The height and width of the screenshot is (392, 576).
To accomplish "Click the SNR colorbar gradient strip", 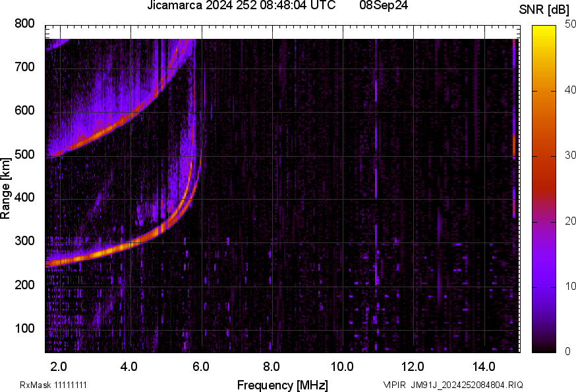I will pos(544,189).
